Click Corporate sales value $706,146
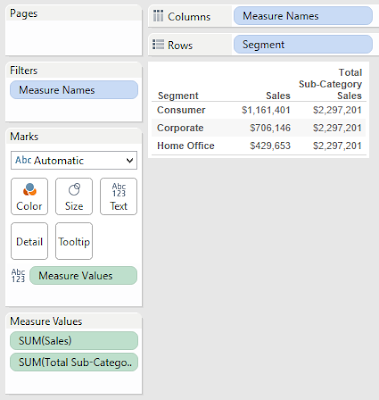Image resolution: width=379 pixels, height=400 pixels. 270,128
